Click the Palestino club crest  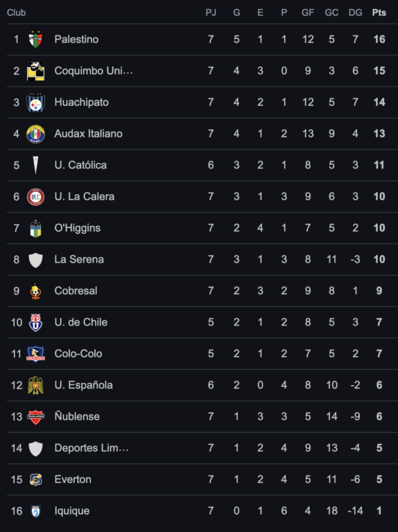click(x=35, y=39)
